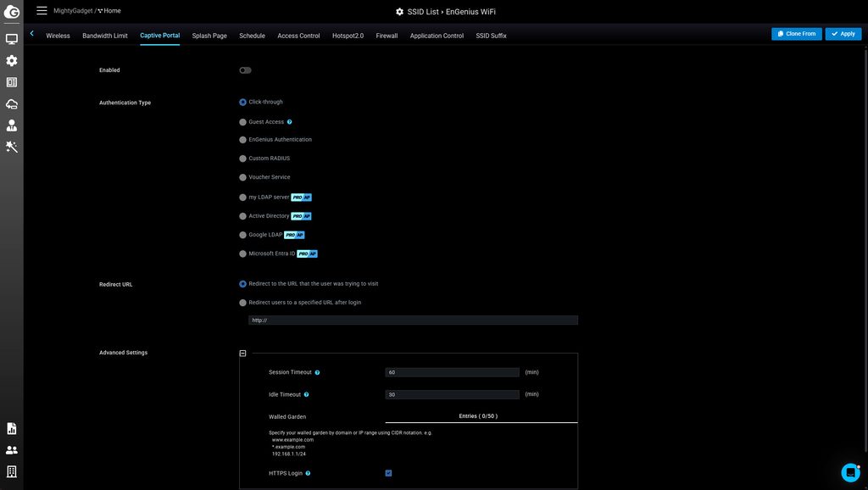
Task: Show Session Timeout help icon
Action: pyautogui.click(x=317, y=373)
